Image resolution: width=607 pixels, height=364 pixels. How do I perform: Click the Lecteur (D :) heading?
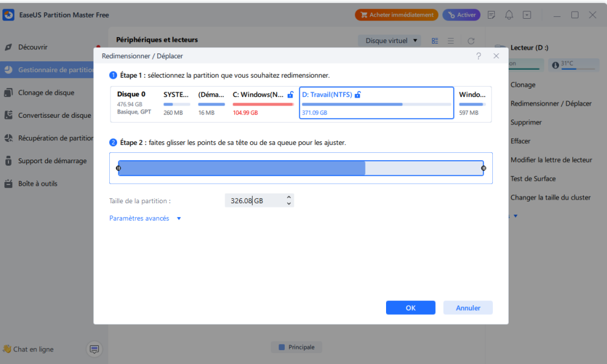click(x=529, y=47)
